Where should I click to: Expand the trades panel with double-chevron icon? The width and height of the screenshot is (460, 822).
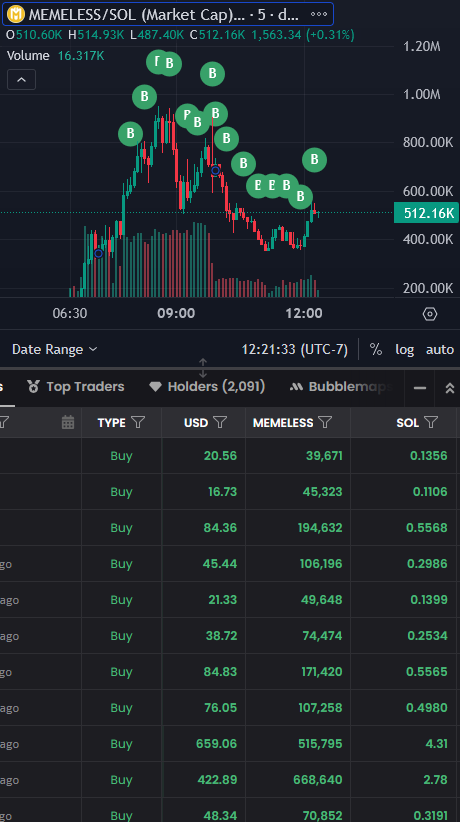coord(450,387)
